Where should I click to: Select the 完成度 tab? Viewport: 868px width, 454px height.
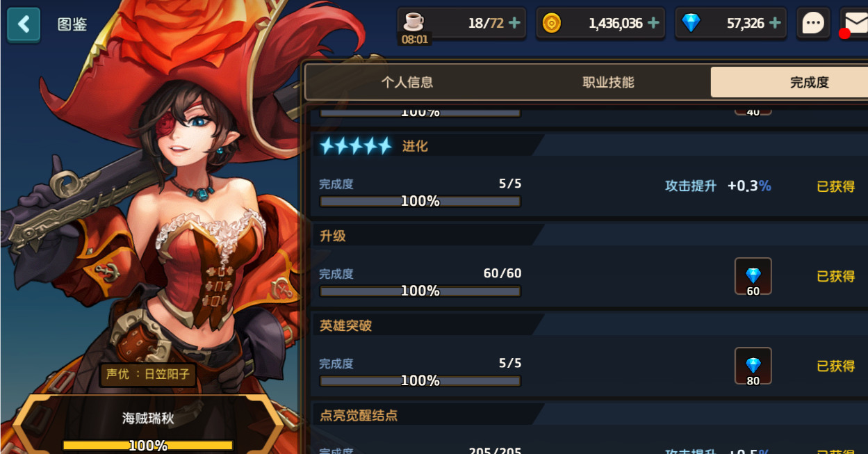click(789, 82)
